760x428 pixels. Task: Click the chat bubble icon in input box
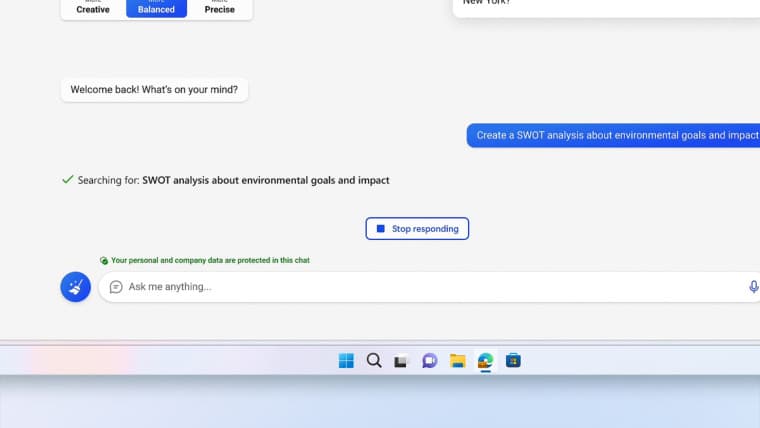[116, 287]
